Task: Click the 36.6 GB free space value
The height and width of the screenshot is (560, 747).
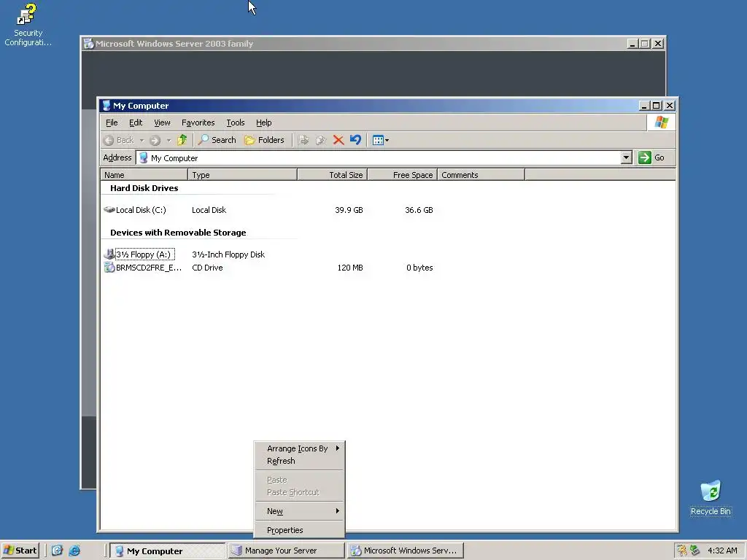Action: pyautogui.click(x=419, y=210)
